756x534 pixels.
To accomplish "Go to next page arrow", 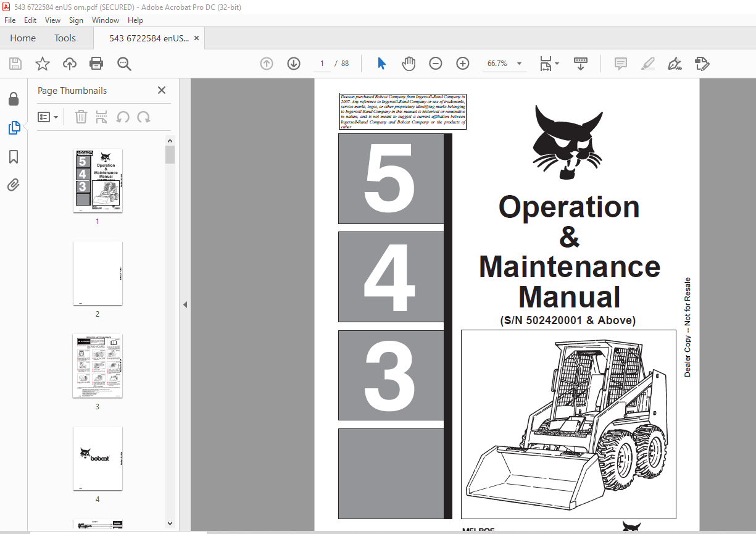I will [294, 64].
